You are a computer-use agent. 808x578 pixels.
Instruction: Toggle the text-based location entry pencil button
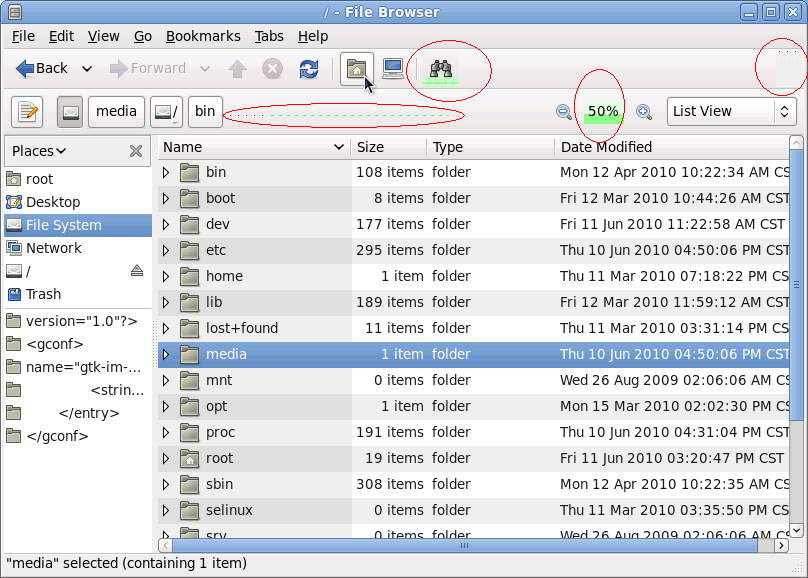[x=28, y=112]
